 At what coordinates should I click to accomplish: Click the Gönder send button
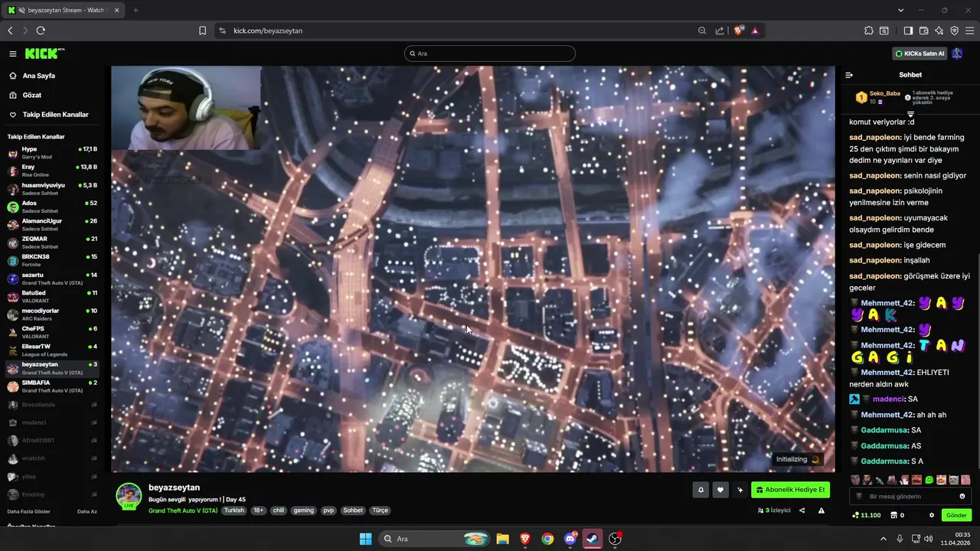coord(956,515)
